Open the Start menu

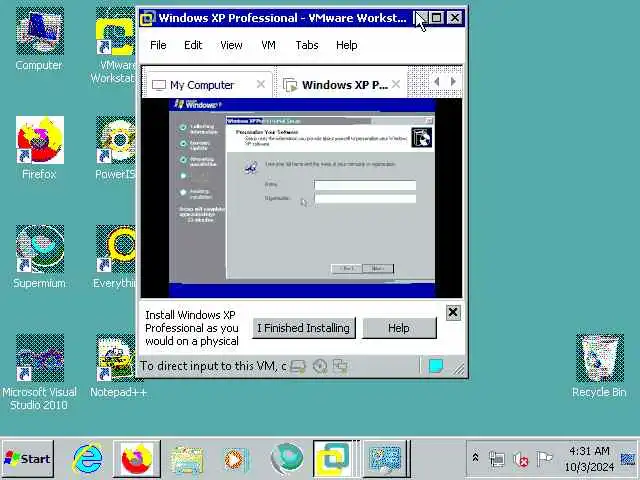28,459
